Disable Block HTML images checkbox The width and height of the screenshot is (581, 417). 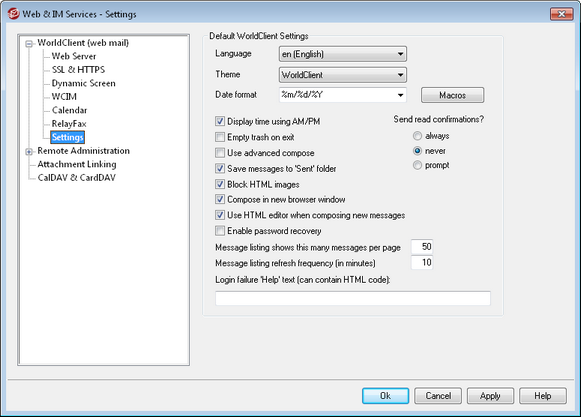pyautogui.click(x=220, y=184)
